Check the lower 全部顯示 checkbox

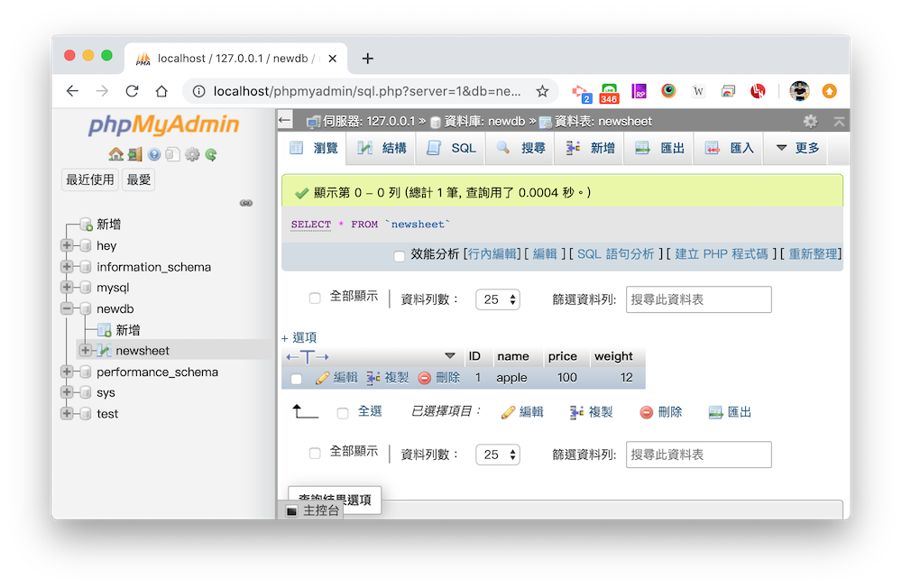coord(315,454)
